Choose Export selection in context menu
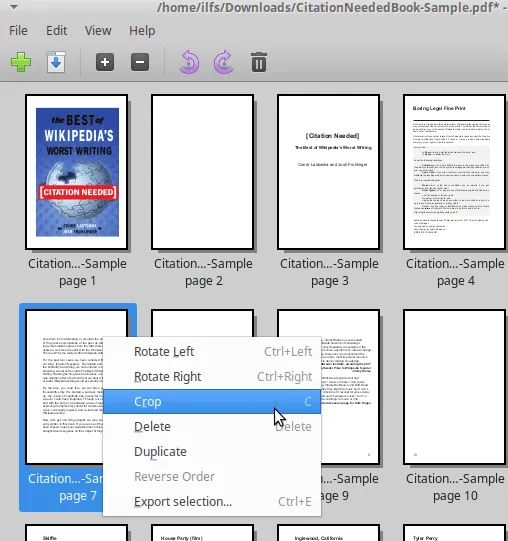The width and height of the screenshot is (508, 541). [x=212, y=502]
